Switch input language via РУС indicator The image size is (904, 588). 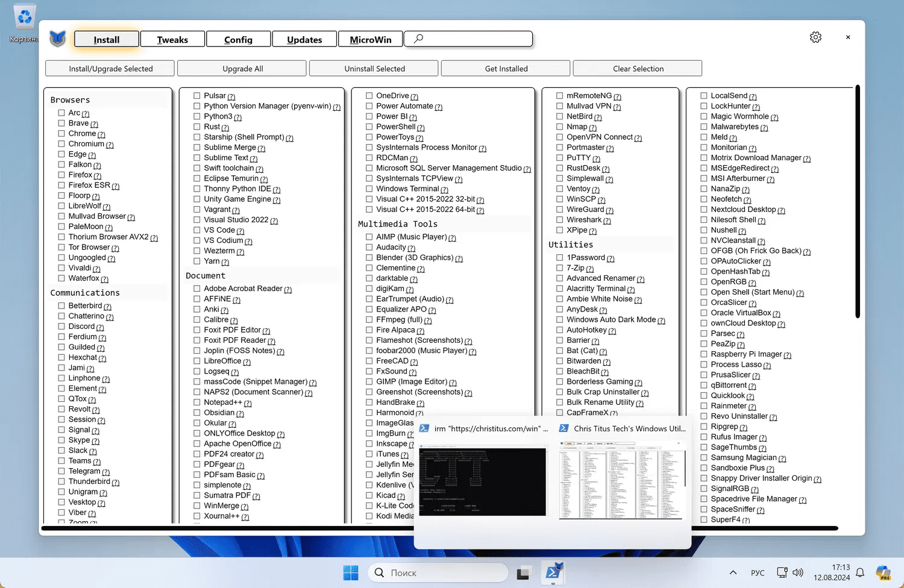tap(758, 573)
